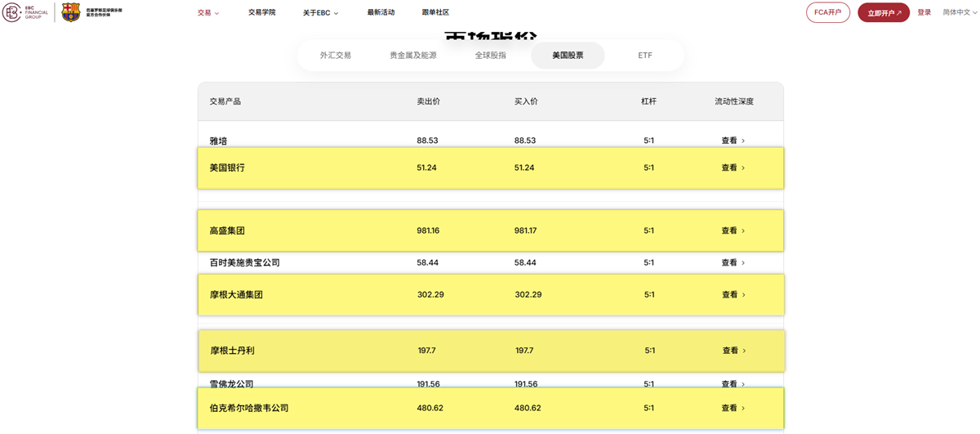Switch to the 全球股指 tab
The width and height of the screenshot is (980, 434).
[x=491, y=56]
